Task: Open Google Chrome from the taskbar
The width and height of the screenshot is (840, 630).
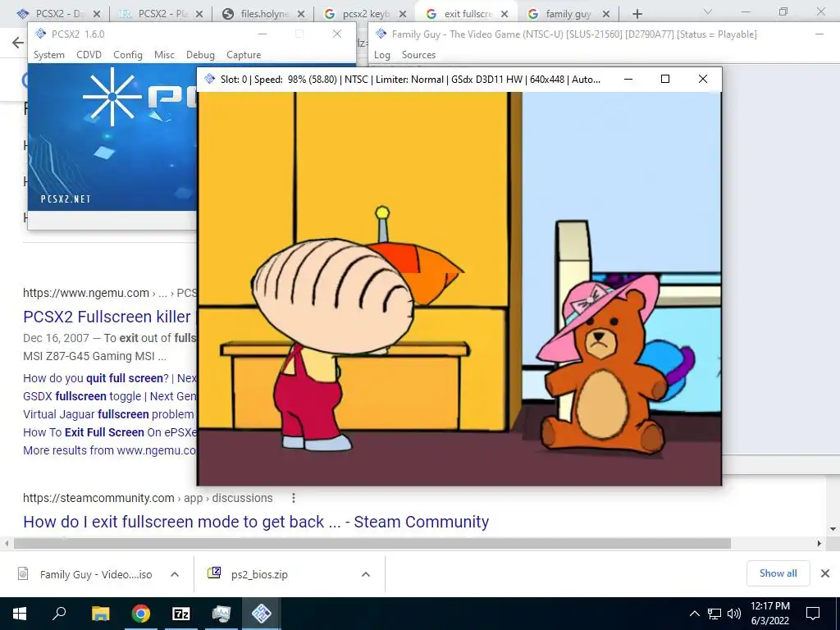Action: 141,614
